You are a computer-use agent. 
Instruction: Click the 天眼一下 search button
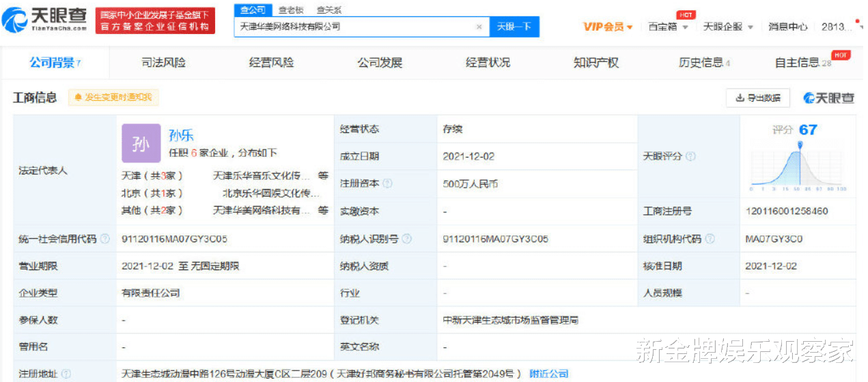[x=514, y=27]
